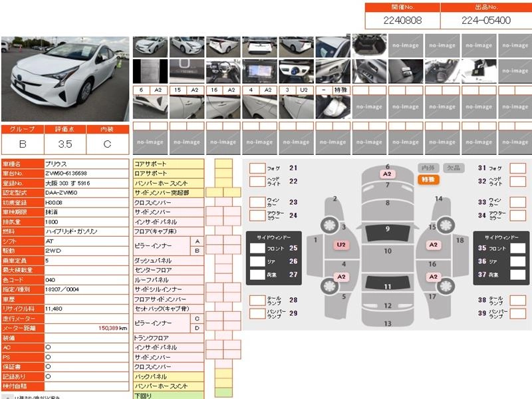Open the main white Prius photo
Image resolution: width=532 pixels, height=399 pixels.
(x=65, y=78)
